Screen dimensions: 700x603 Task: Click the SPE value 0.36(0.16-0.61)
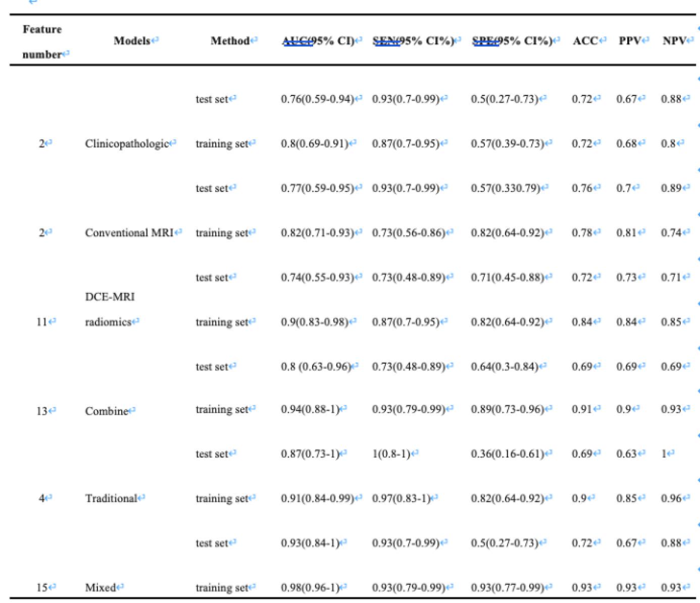point(507,454)
